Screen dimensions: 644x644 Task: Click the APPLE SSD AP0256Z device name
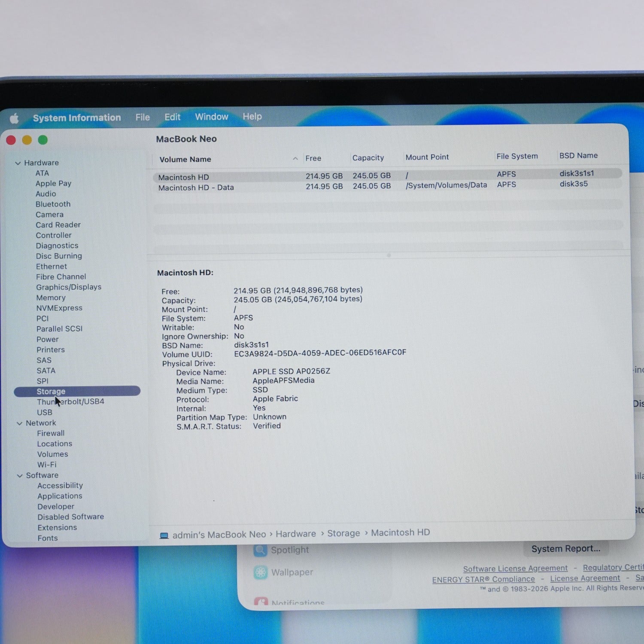(291, 371)
